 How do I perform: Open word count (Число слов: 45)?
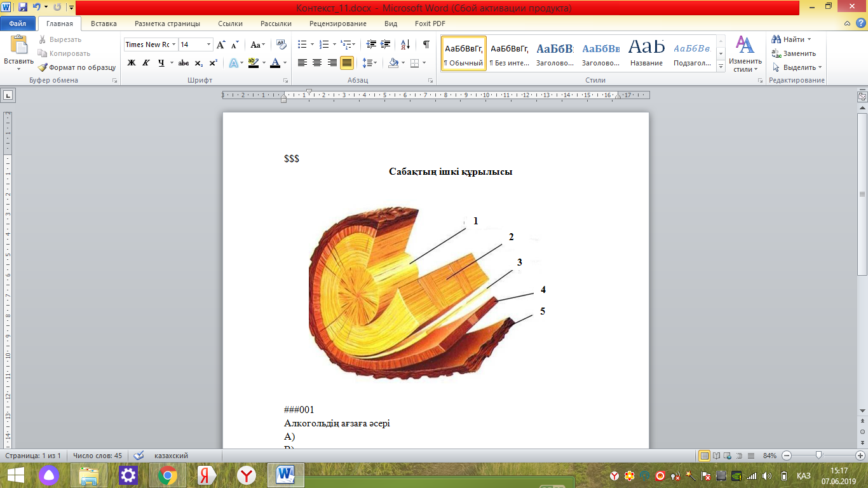tap(97, 456)
